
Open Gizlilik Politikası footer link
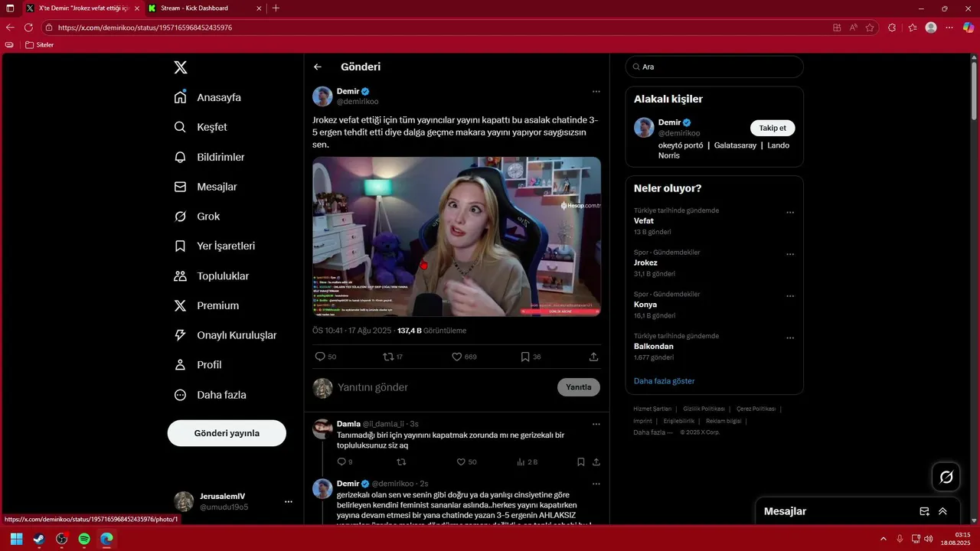point(704,409)
